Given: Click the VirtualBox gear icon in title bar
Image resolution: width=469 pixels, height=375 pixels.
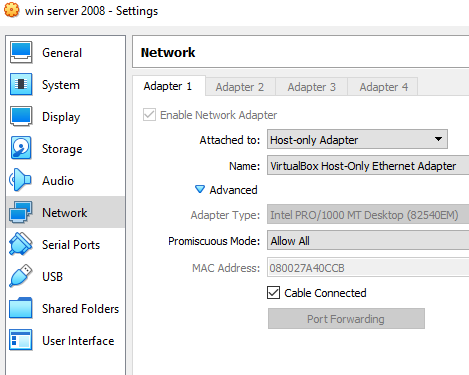Looking at the screenshot, I should (x=12, y=10).
